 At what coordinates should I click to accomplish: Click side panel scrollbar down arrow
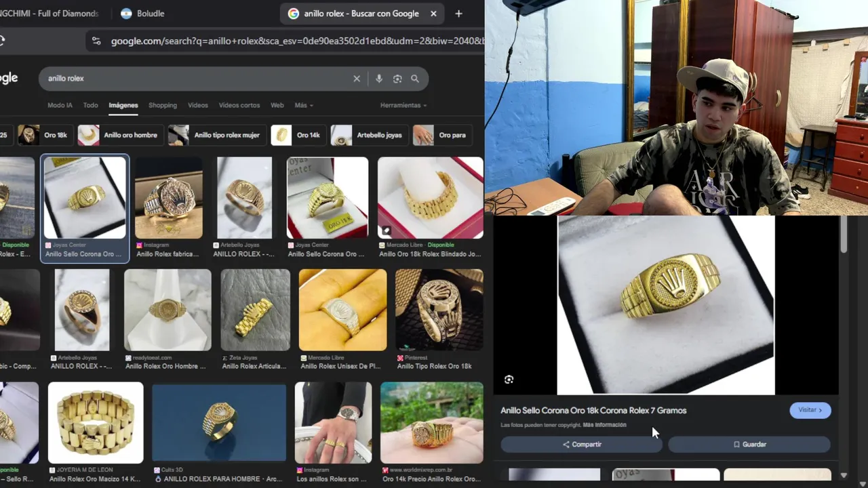pyautogui.click(x=844, y=476)
